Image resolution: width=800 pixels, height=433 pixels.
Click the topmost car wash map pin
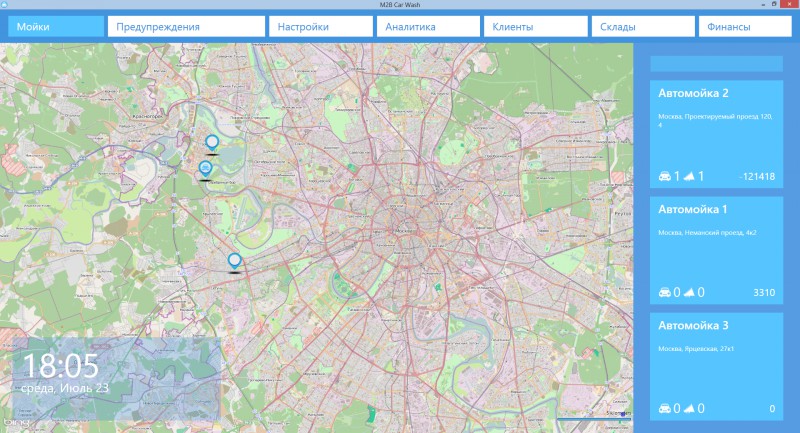click(x=212, y=143)
